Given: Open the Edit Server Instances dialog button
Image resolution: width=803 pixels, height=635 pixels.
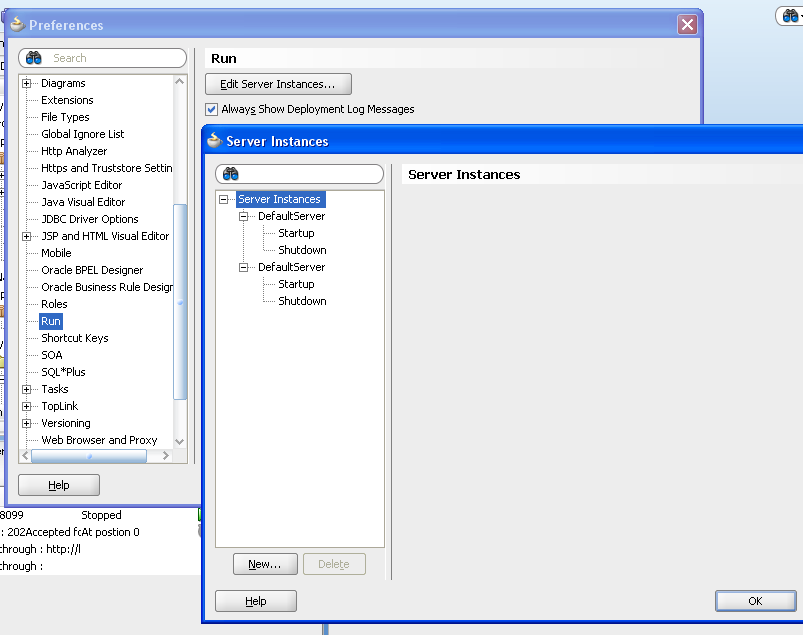Looking at the screenshot, I should click(x=278, y=84).
